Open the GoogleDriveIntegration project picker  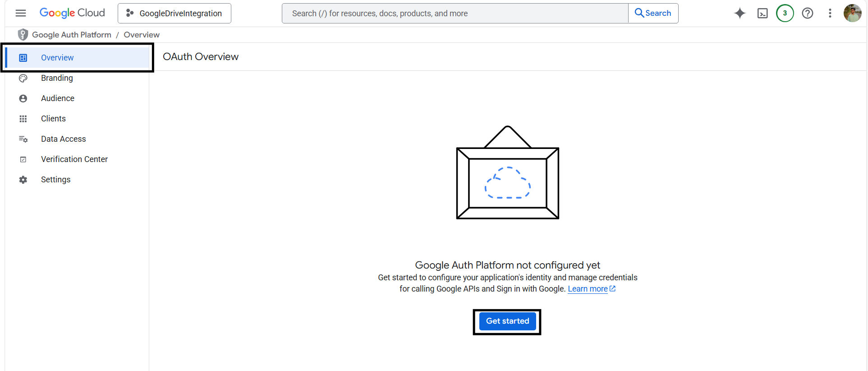tap(175, 13)
